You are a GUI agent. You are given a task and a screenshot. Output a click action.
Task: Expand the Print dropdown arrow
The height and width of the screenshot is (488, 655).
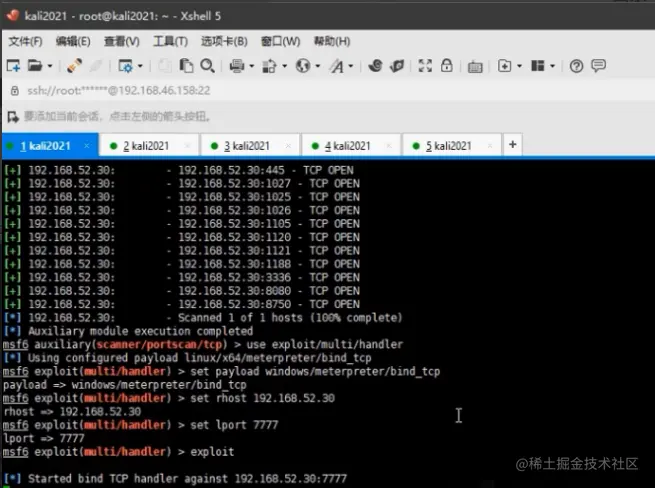coord(251,66)
